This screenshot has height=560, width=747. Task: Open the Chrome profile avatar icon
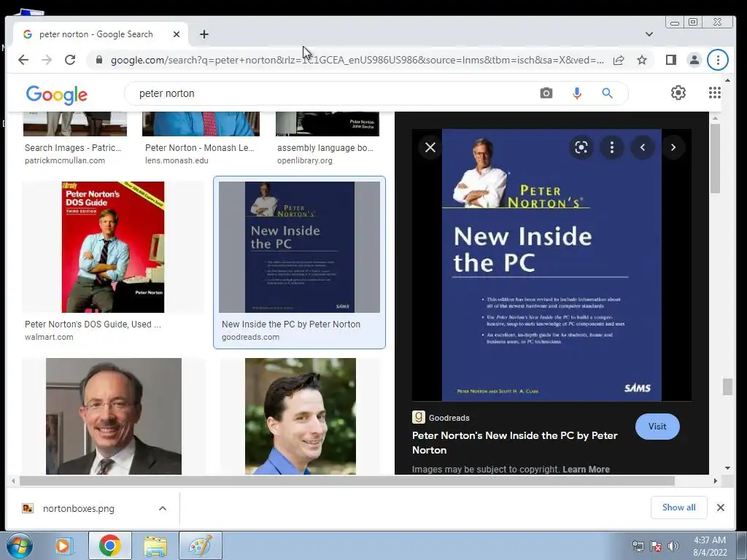point(694,60)
